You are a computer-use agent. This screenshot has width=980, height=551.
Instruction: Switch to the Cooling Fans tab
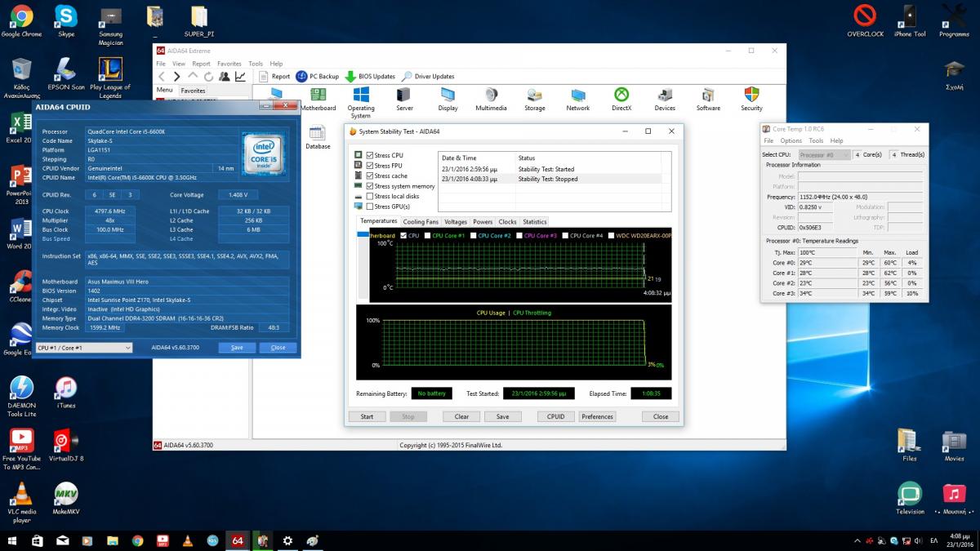coord(421,222)
